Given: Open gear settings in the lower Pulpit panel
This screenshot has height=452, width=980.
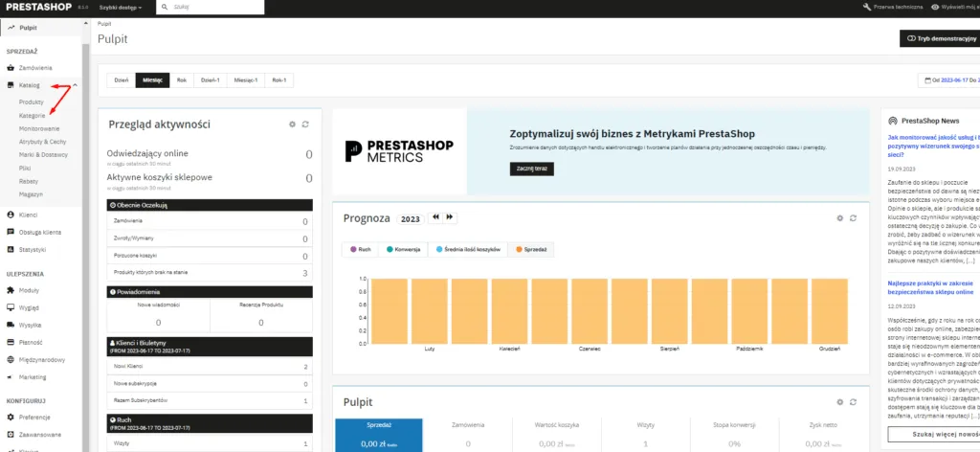Looking at the screenshot, I should click(x=839, y=401).
